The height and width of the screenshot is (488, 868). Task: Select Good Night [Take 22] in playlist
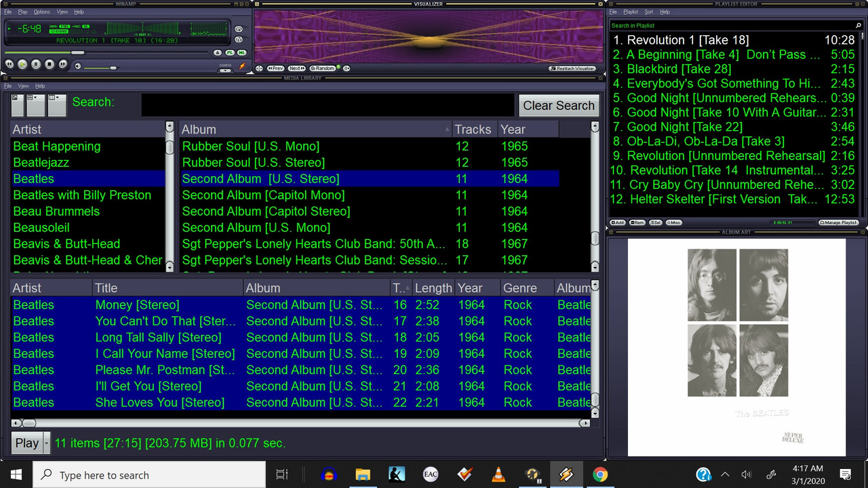tap(735, 127)
